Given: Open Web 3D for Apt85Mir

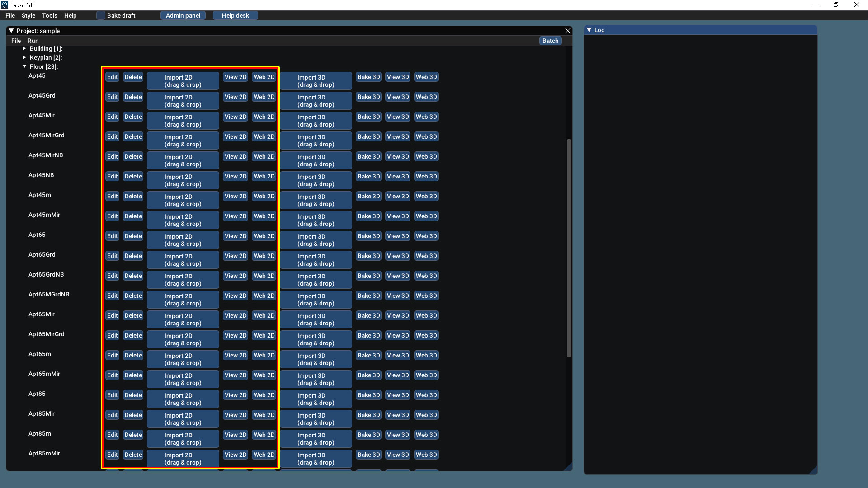Looking at the screenshot, I should tap(426, 415).
